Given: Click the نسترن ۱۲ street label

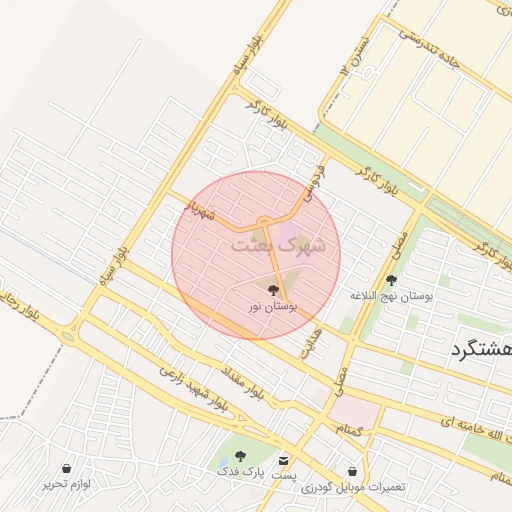Looking at the screenshot, I should click(355, 55).
